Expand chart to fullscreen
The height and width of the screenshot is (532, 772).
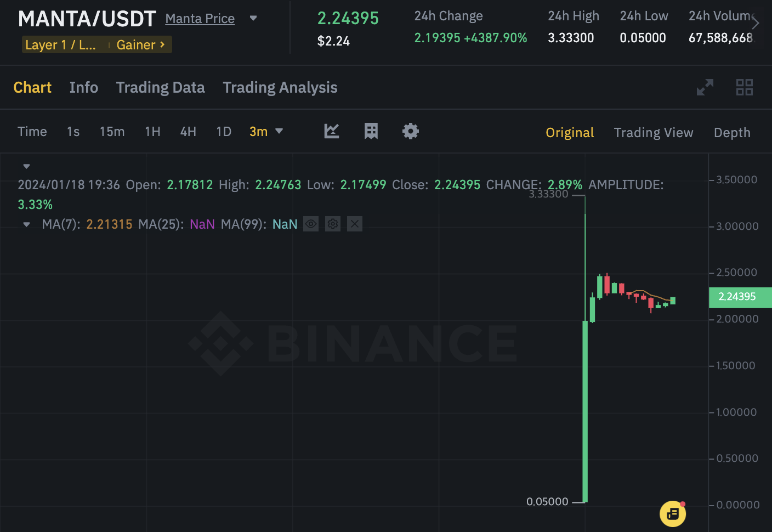[x=705, y=87]
